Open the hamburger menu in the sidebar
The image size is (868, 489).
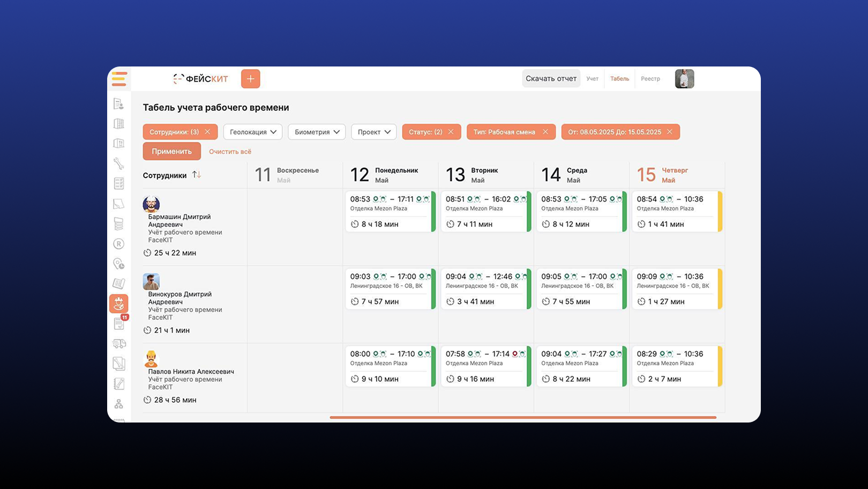click(x=119, y=79)
